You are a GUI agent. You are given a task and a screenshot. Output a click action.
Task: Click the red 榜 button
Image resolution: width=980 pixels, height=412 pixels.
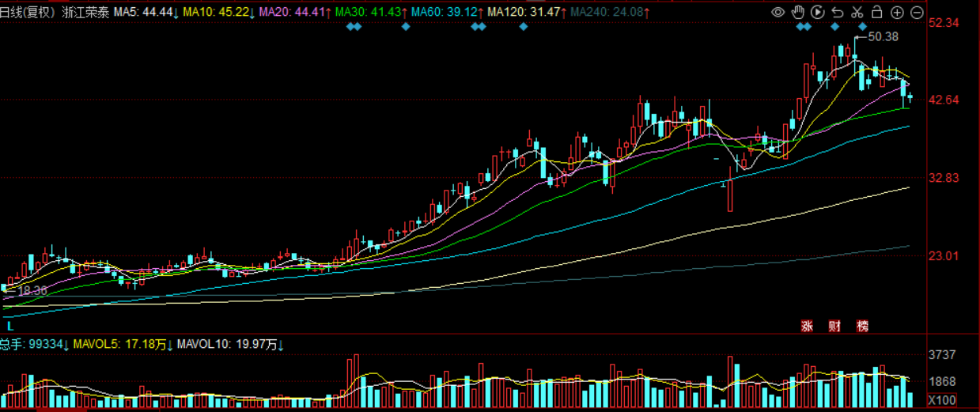(x=862, y=326)
